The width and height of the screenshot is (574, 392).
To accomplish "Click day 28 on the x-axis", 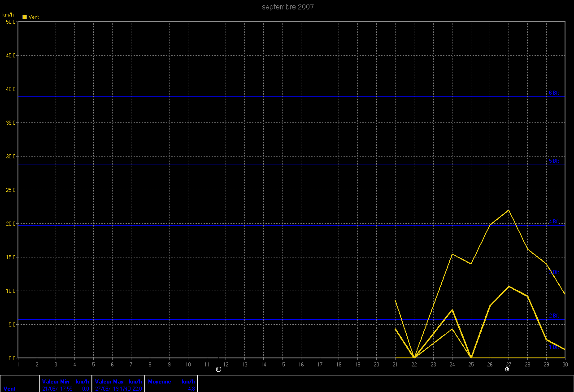I will (527, 365).
